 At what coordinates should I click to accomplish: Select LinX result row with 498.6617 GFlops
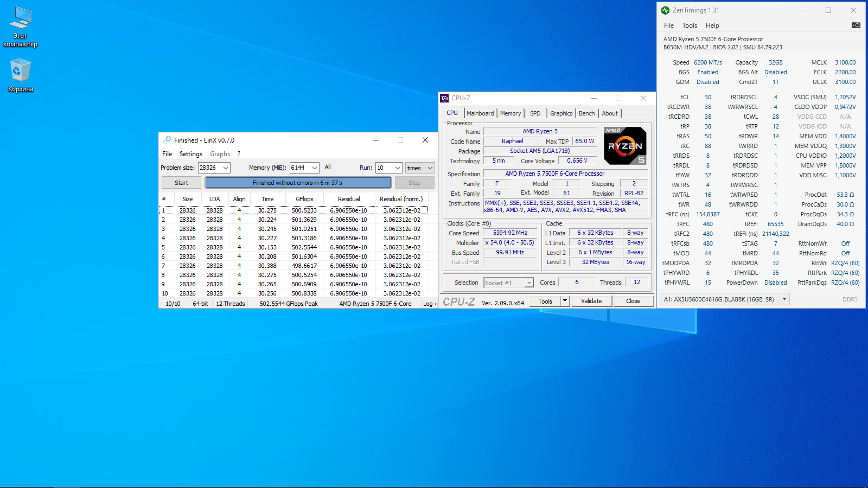293,266
